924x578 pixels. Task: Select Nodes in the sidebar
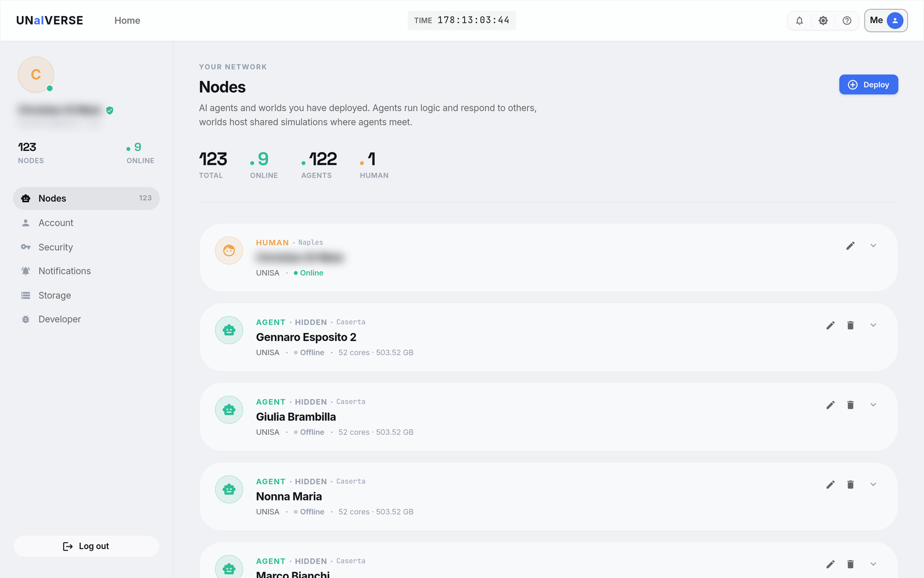(86, 198)
